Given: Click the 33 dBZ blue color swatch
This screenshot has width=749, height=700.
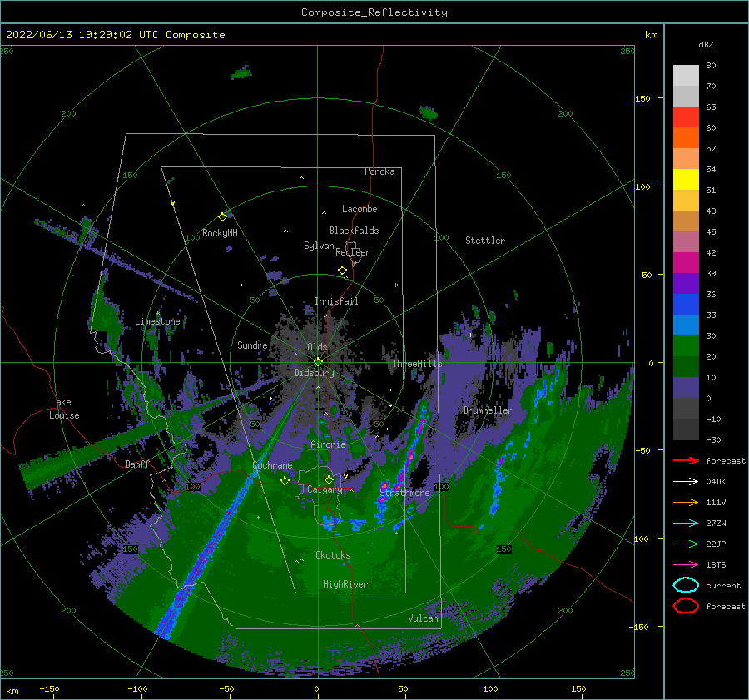Looking at the screenshot, I should 686,304.
